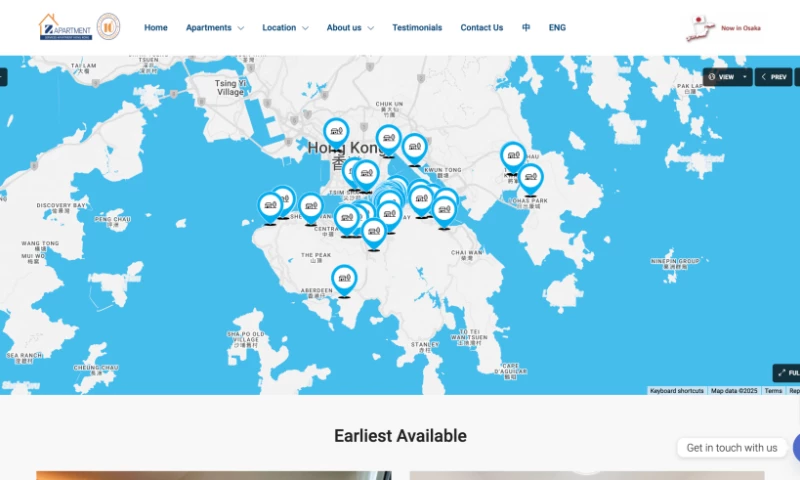Click the Chai Wan map label
The width and height of the screenshot is (800, 480).
pyautogui.click(x=466, y=255)
